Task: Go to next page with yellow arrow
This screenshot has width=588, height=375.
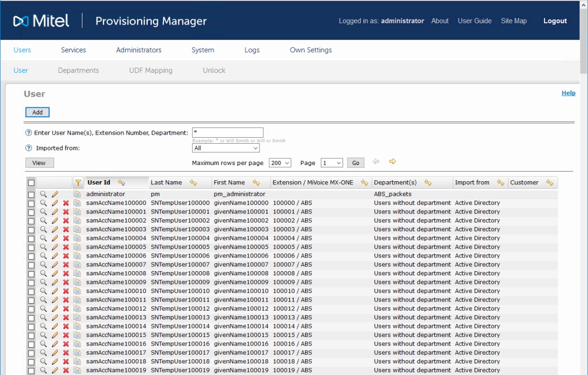Action: (x=392, y=162)
